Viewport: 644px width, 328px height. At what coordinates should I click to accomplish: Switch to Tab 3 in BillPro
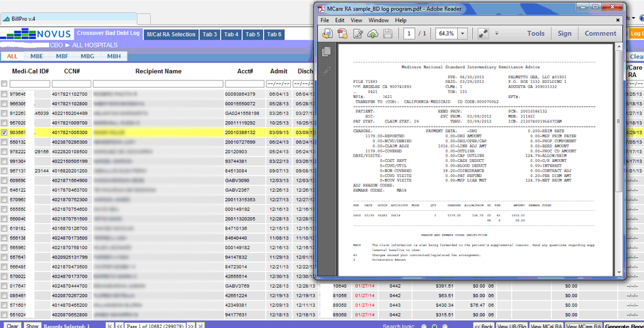pos(209,35)
